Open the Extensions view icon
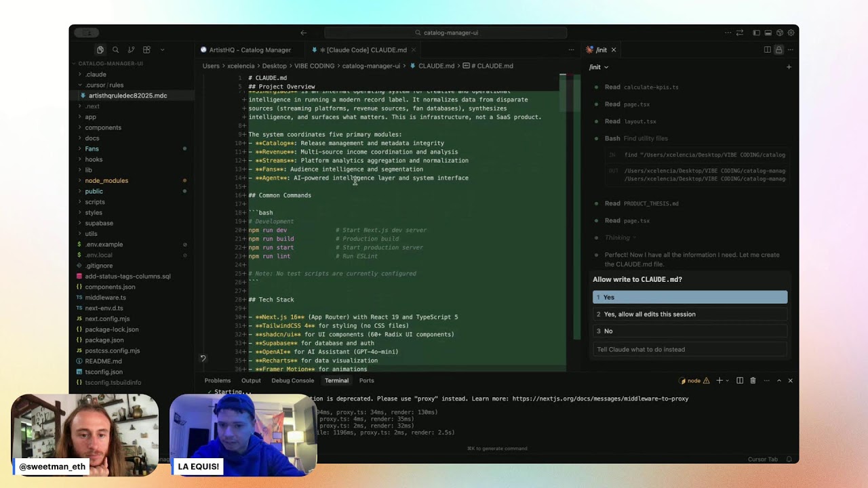This screenshot has height=488, width=868. pyautogui.click(x=146, y=49)
